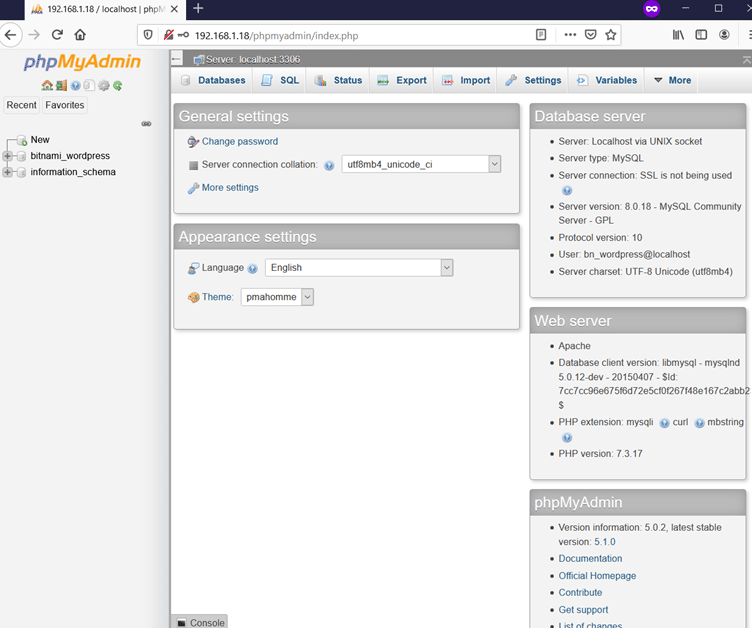Open navigation panel settings gear icon

pos(104,86)
